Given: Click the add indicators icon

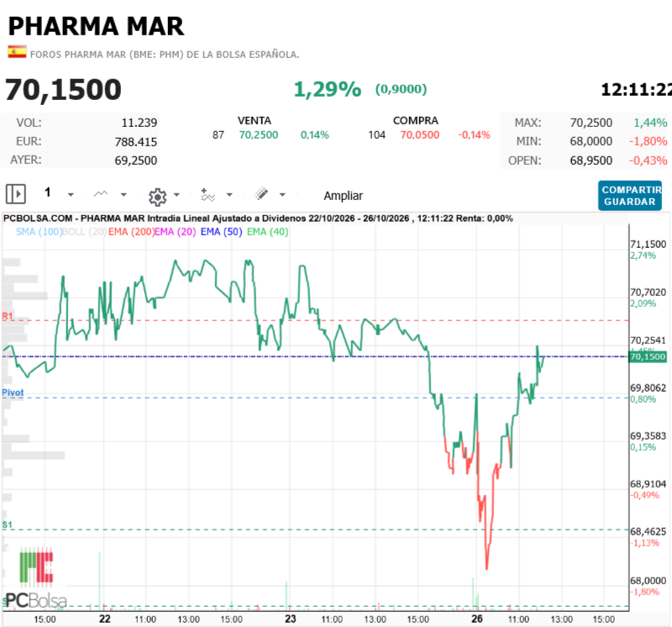Looking at the screenshot, I should 207,195.
